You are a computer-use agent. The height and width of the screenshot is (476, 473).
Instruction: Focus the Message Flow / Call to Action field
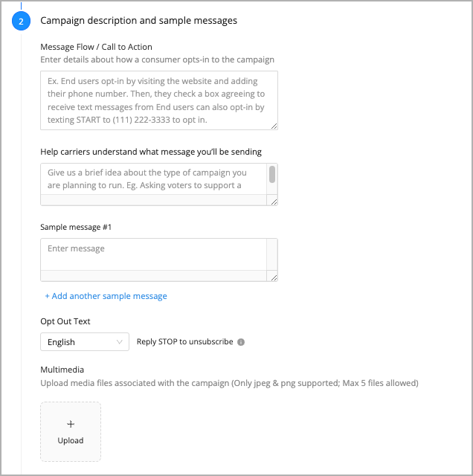[x=159, y=100]
